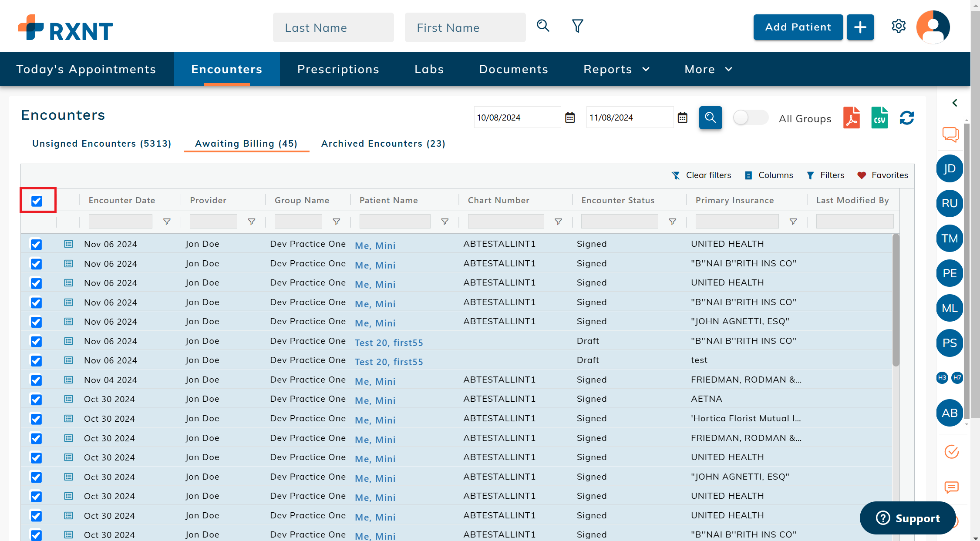Viewport: 980px width, 541px height.
Task: Open Favorites
Action: click(882, 175)
